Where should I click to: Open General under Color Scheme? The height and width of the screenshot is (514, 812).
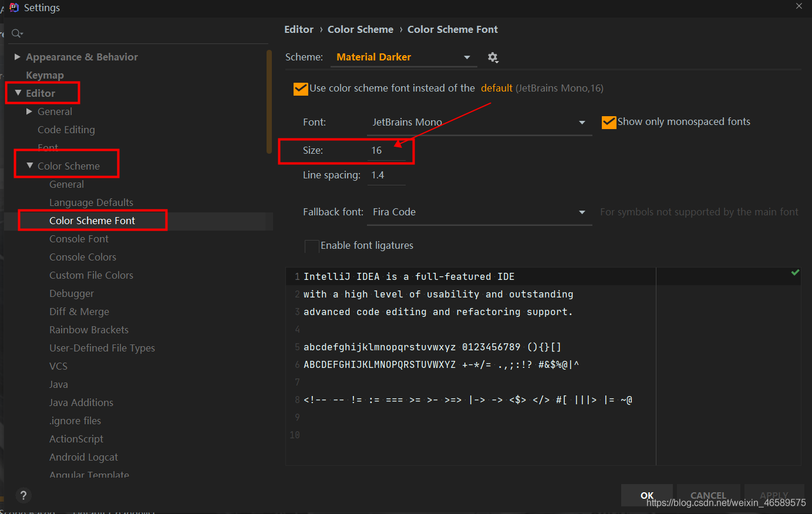[x=66, y=184]
